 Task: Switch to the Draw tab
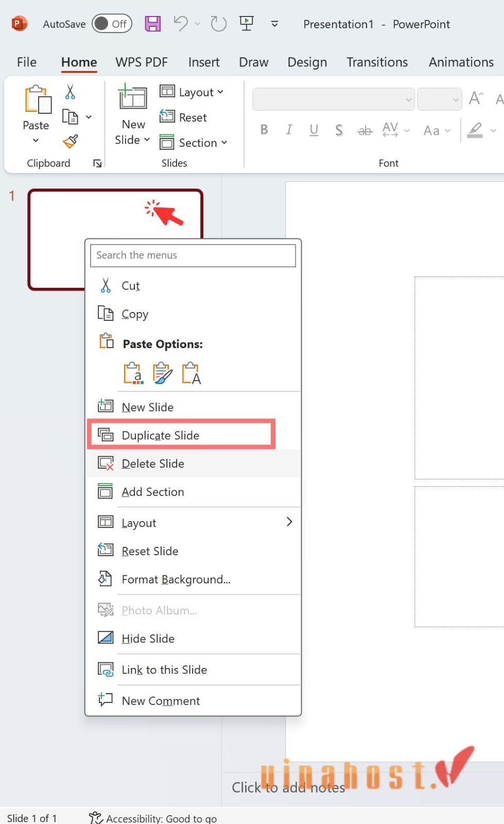pos(254,62)
